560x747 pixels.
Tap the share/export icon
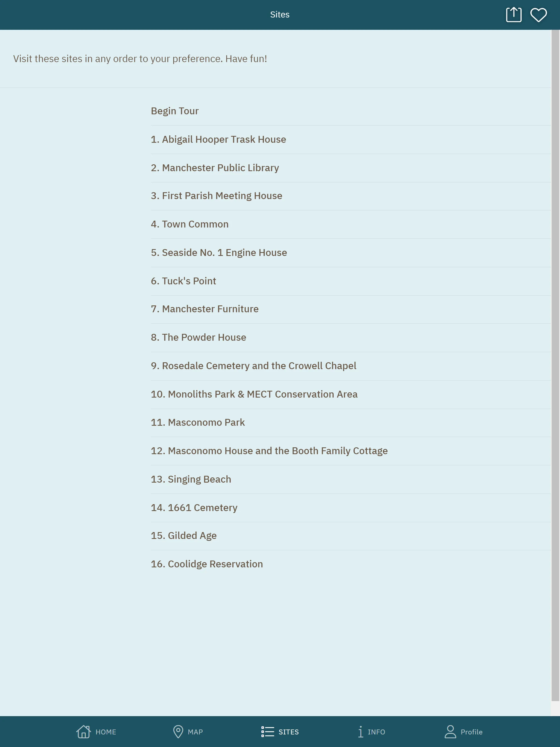[514, 15]
